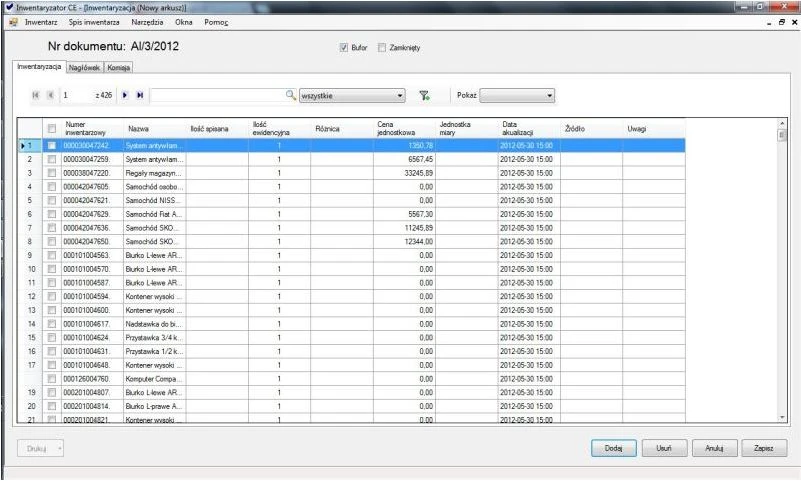This screenshot has height=481, width=801.
Task: Click the Jednostka miary column header
Action: [466, 128]
